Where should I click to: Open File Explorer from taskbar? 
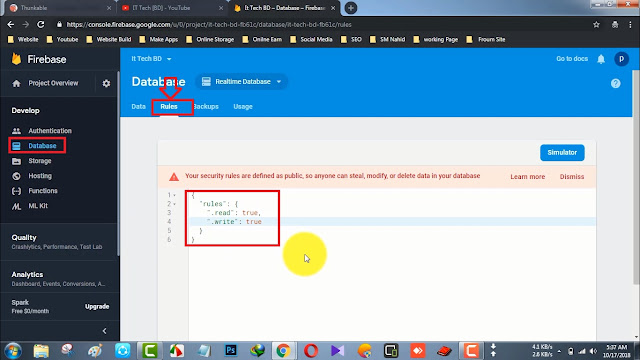coord(41,350)
